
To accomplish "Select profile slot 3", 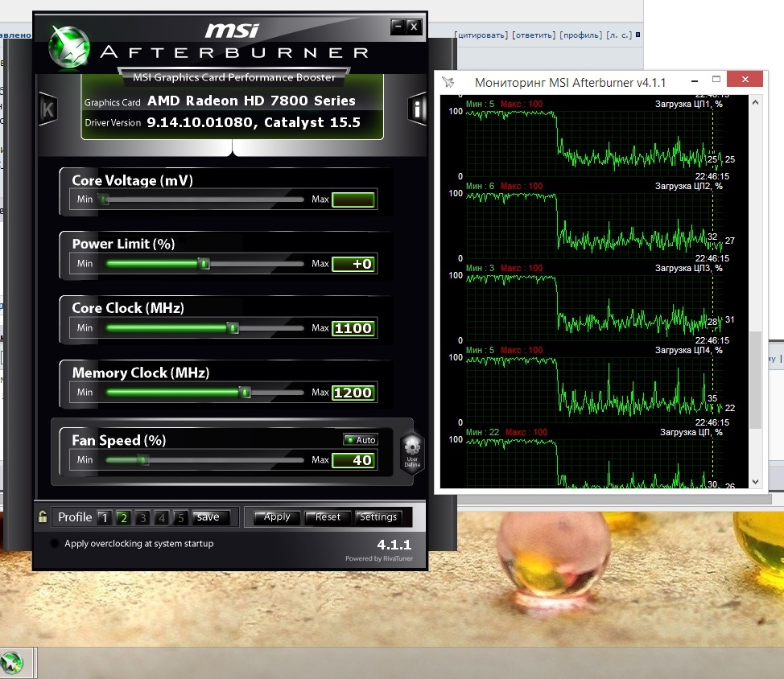I will [x=142, y=517].
